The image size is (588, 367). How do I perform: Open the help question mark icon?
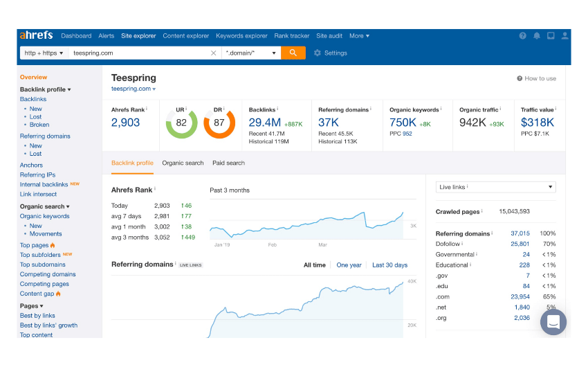coord(522,35)
